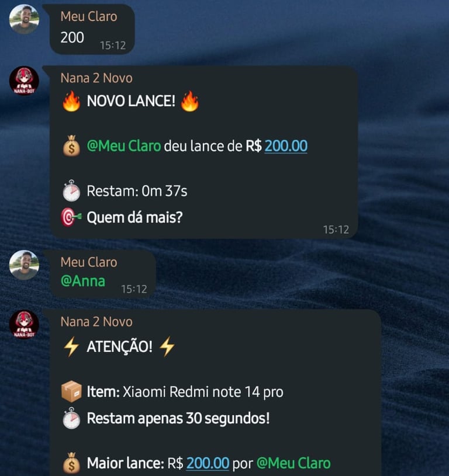
Task: Tap the stopwatch emoji beside 'Restam apenas 30 segundos'
Action: tap(71, 418)
